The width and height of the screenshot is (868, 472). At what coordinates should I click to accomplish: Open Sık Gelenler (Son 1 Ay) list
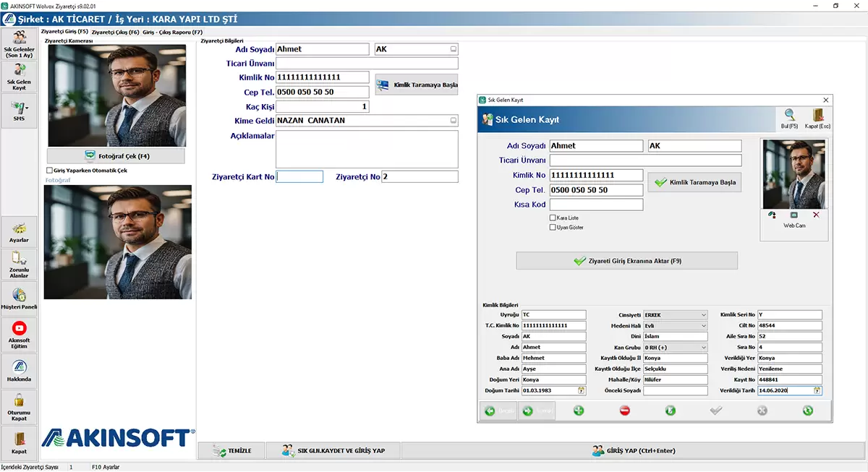tap(19, 43)
